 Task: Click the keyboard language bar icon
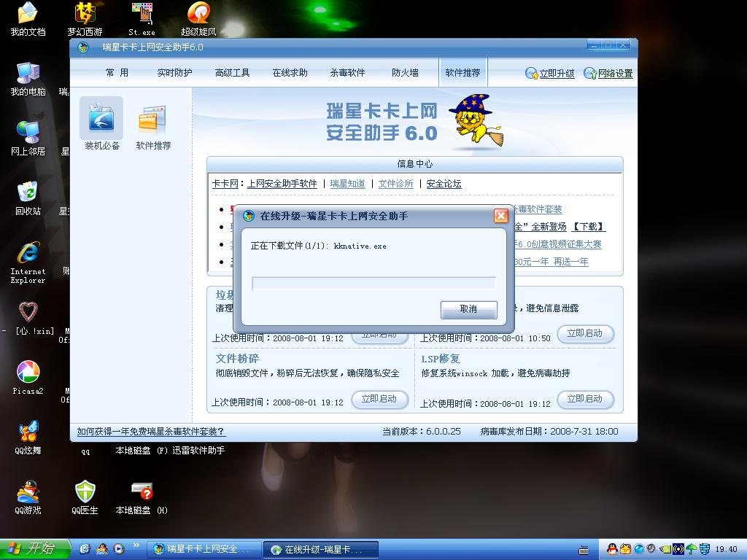584,550
